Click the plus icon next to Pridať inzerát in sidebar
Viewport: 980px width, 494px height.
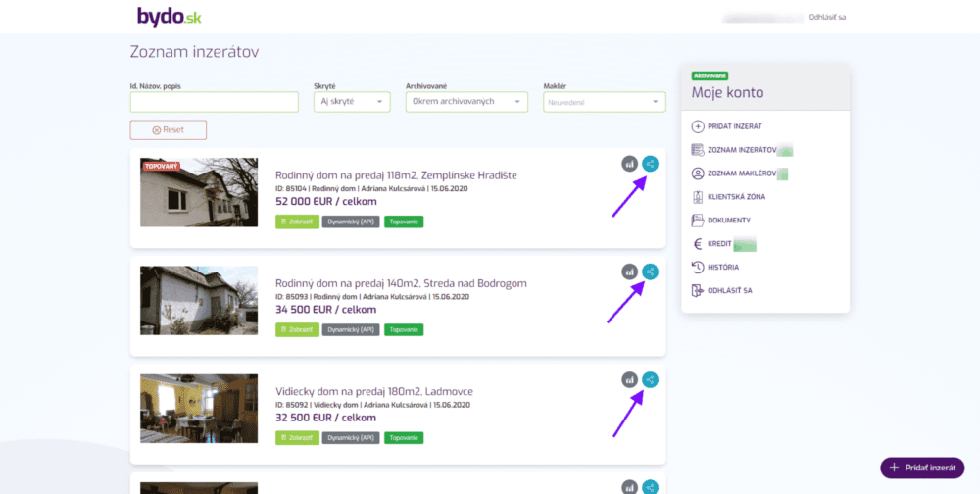(x=698, y=126)
